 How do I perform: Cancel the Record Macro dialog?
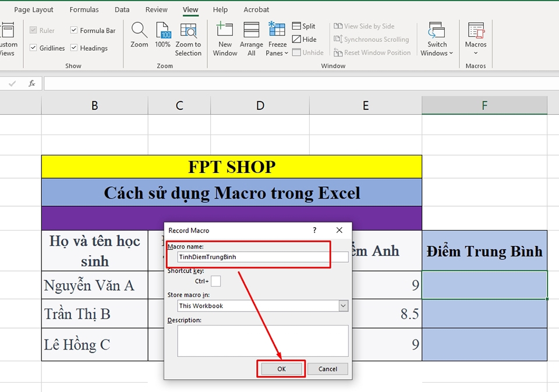coord(328,369)
